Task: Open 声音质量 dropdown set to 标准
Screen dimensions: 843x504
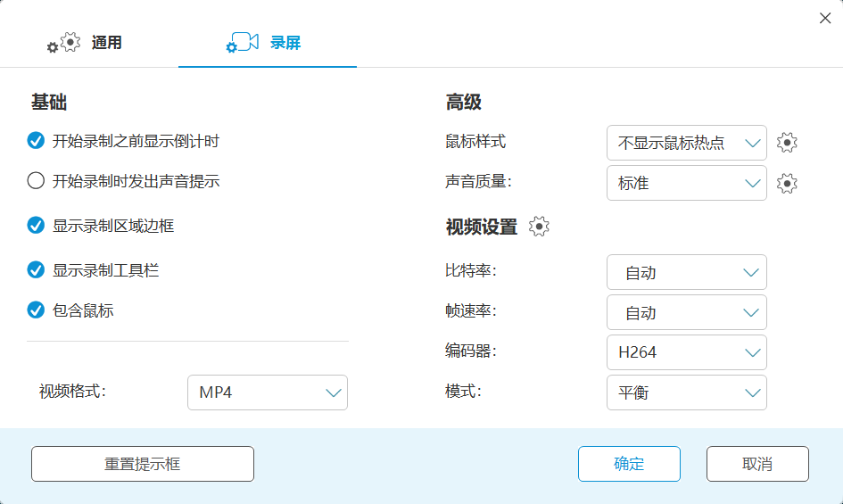Action: tap(687, 183)
